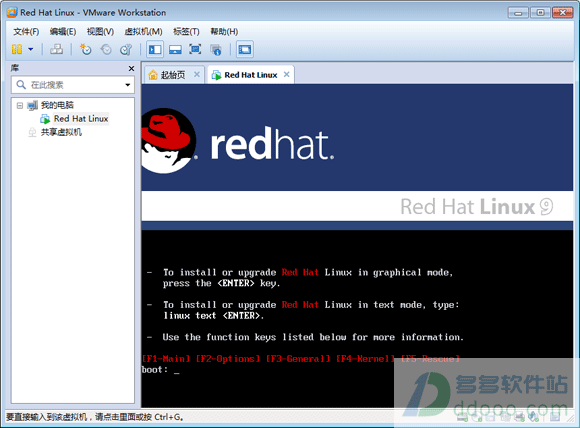Click the [F4-Kernel] text in the console
The height and width of the screenshot is (428, 580).
(x=365, y=359)
